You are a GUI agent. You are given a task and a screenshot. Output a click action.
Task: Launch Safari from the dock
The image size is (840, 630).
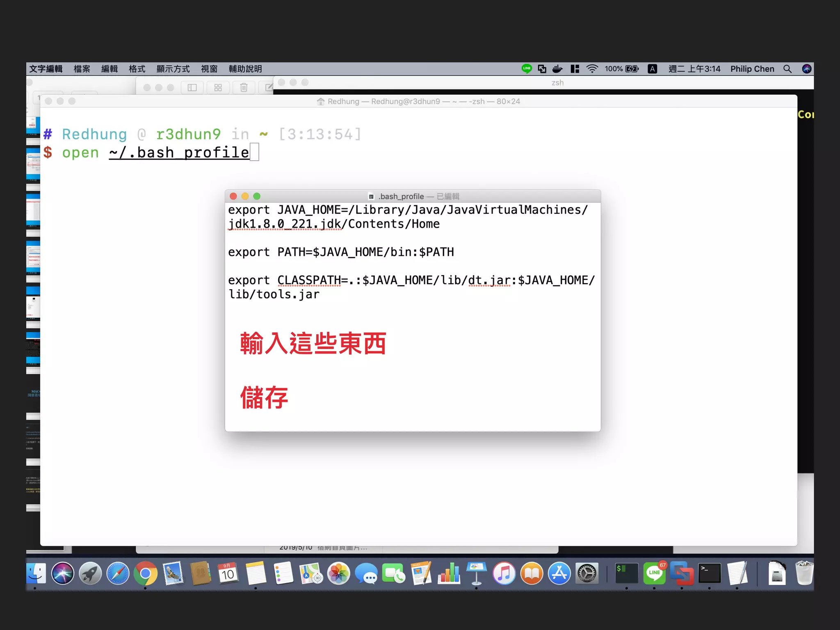tap(118, 573)
